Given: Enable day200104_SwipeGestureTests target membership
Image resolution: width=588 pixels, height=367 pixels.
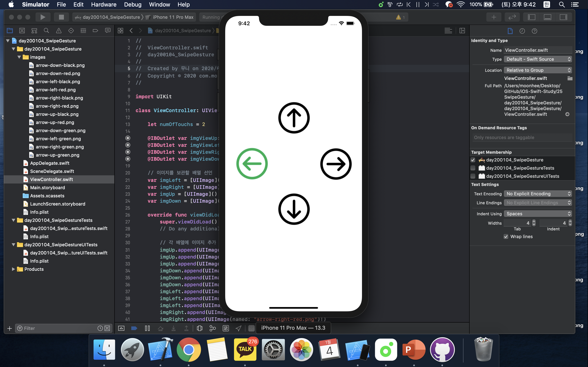Looking at the screenshot, I should tap(473, 168).
